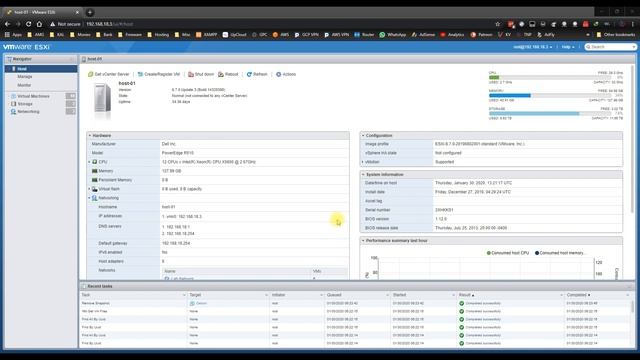Open the Other bookmarks folder
This screenshot has width=640, height=360.
(x=616, y=35)
